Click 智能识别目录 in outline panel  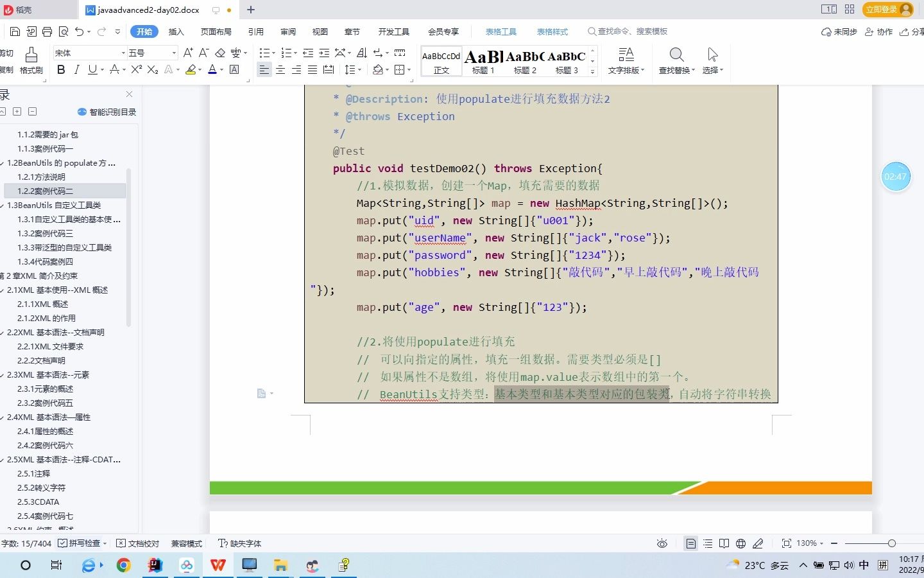point(107,112)
